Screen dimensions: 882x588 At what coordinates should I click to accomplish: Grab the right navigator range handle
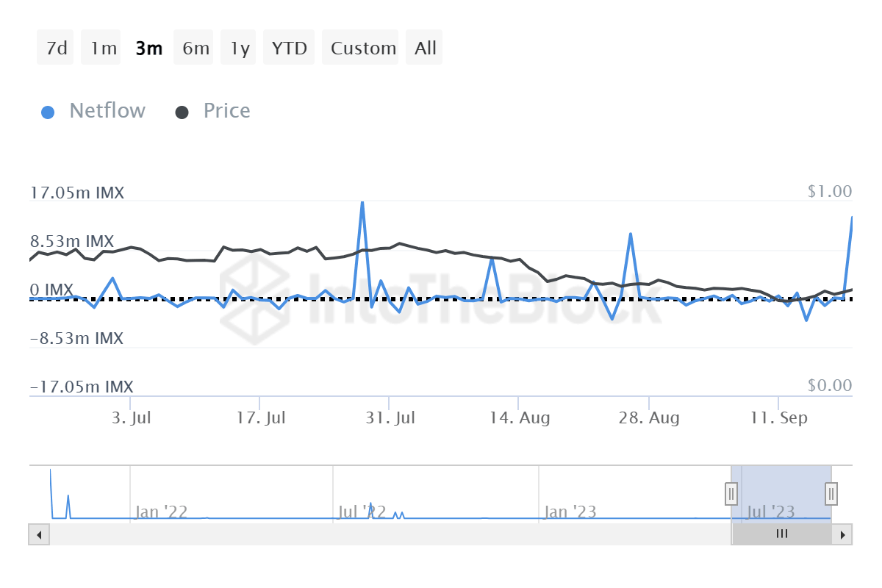coord(831,493)
